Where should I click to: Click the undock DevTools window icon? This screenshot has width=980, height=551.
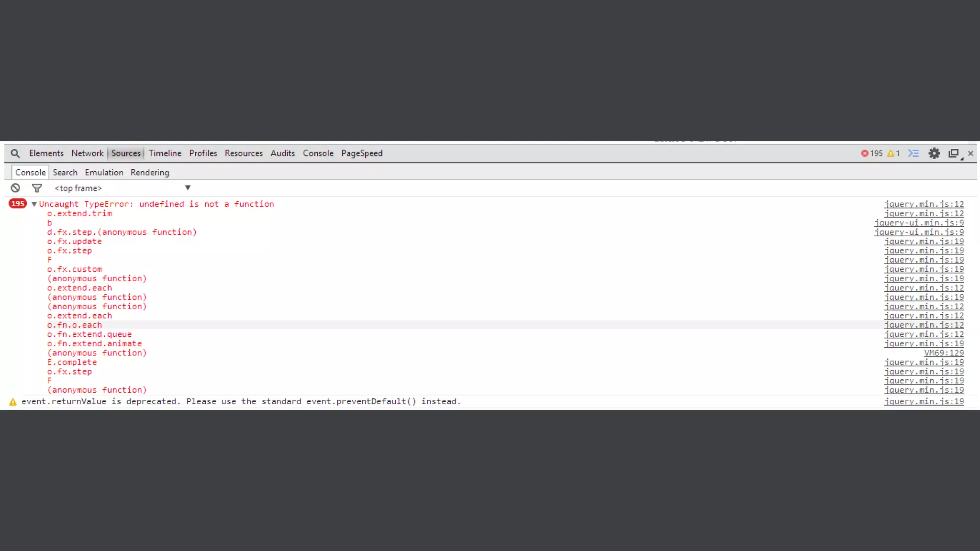[954, 154]
